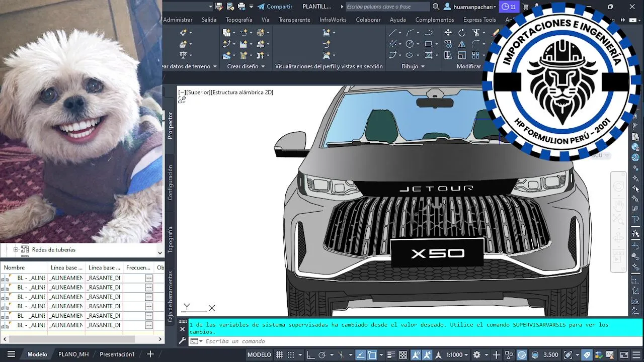Open object snap options dropdown arrow

(x=381, y=354)
